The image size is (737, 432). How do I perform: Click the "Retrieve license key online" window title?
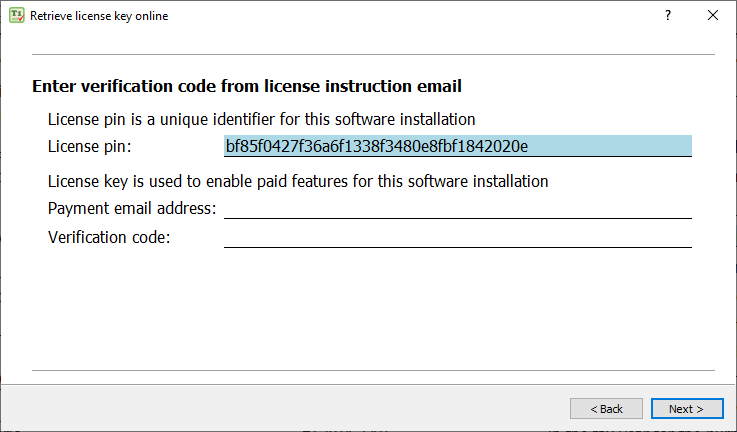[99, 16]
